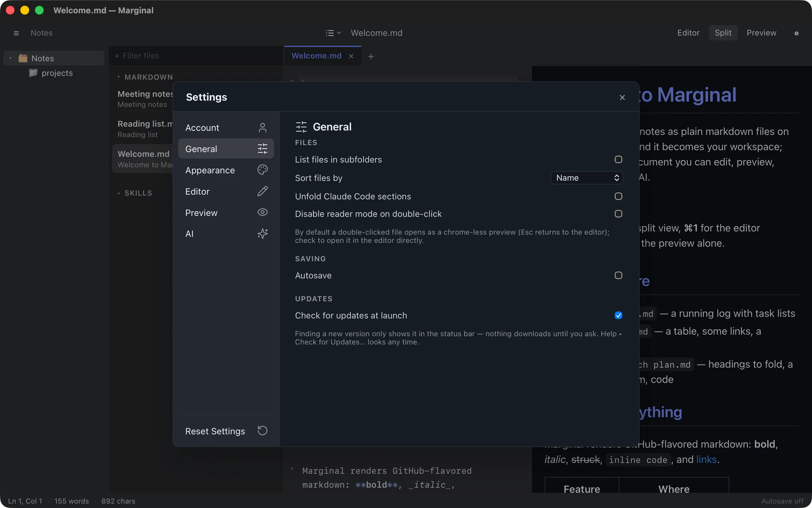
Task: Click Ln 1, Col 1 in status bar
Action: [x=25, y=501]
